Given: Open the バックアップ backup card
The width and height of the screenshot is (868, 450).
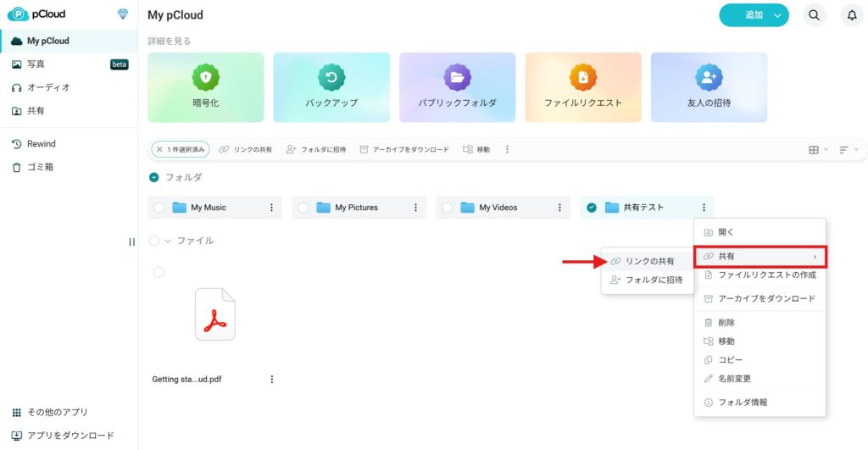Looking at the screenshot, I should coord(331,87).
